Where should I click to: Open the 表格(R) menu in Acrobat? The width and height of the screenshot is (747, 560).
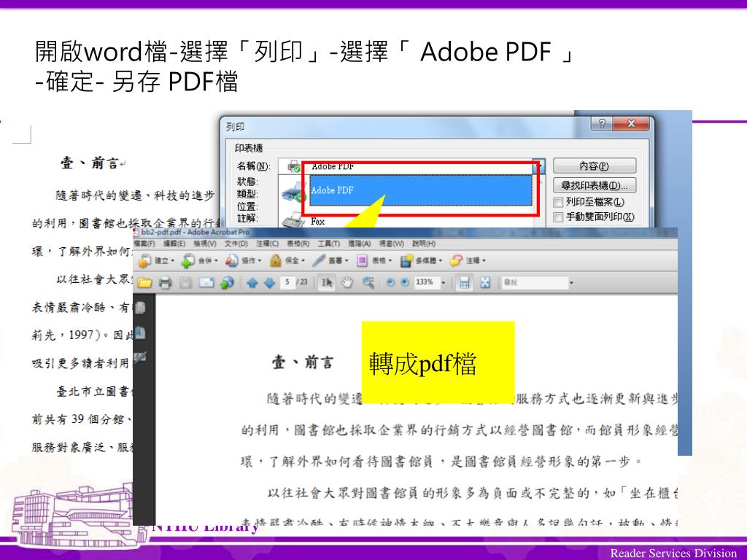[298, 244]
